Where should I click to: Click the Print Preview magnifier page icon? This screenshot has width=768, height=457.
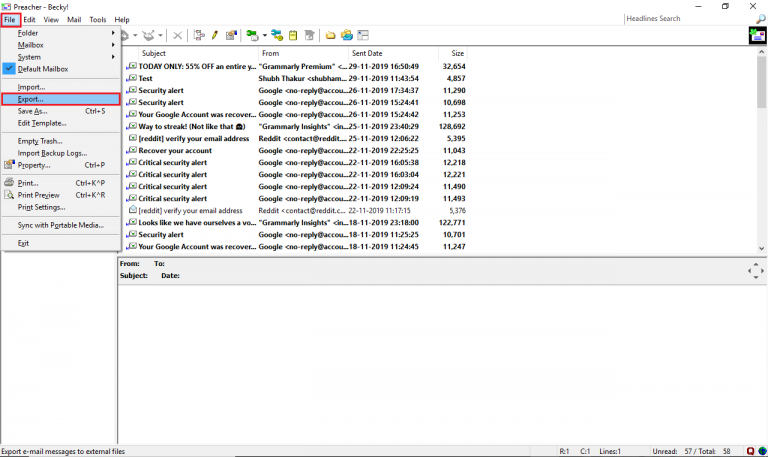(x=9, y=194)
